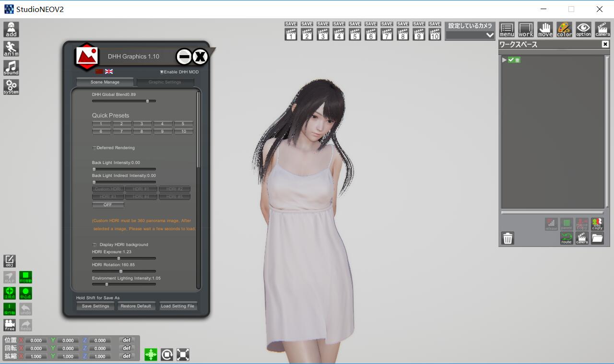The image size is (614, 364).
Task: Open the color palette icon
Action: click(564, 30)
